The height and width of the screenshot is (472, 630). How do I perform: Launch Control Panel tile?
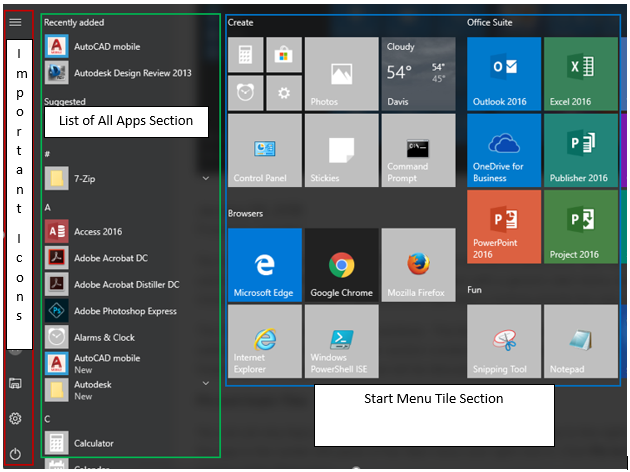(265, 150)
